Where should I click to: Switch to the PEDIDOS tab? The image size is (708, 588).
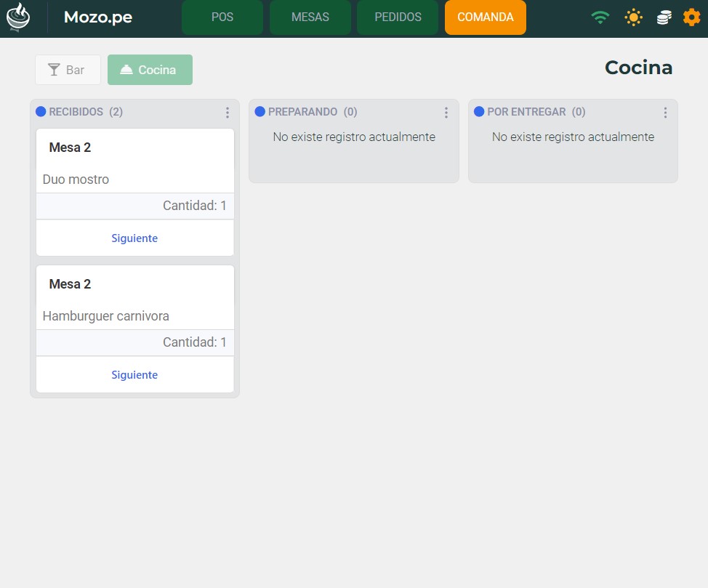(x=398, y=17)
